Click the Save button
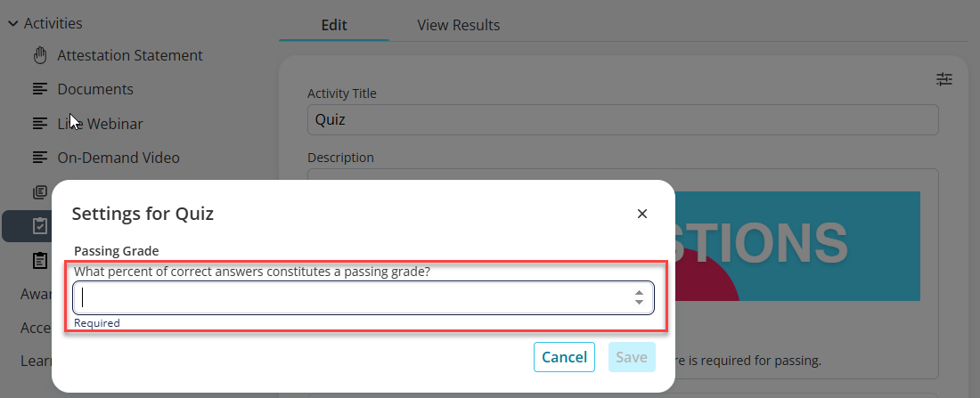The height and width of the screenshot is (398, 980). click(x=632, y=357)
